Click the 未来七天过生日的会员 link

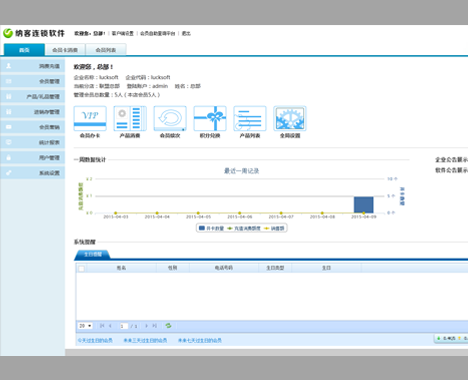tap(200, 340)
